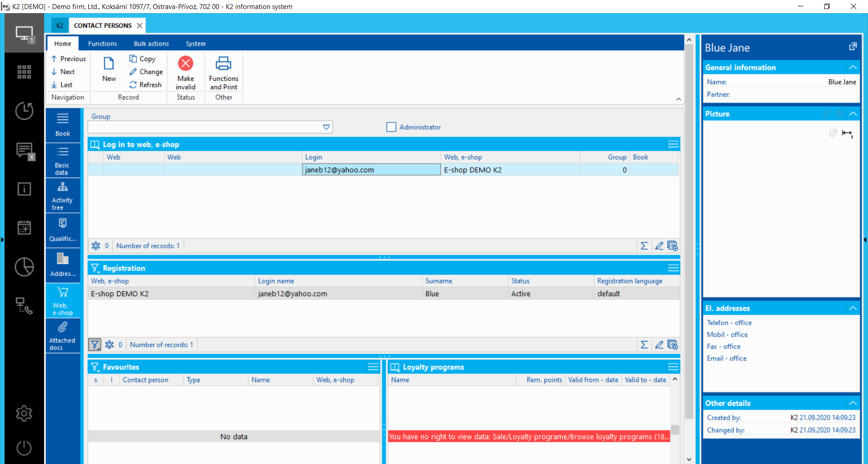
Task: Open the Web, e-shop page
Action: point(63,300)
